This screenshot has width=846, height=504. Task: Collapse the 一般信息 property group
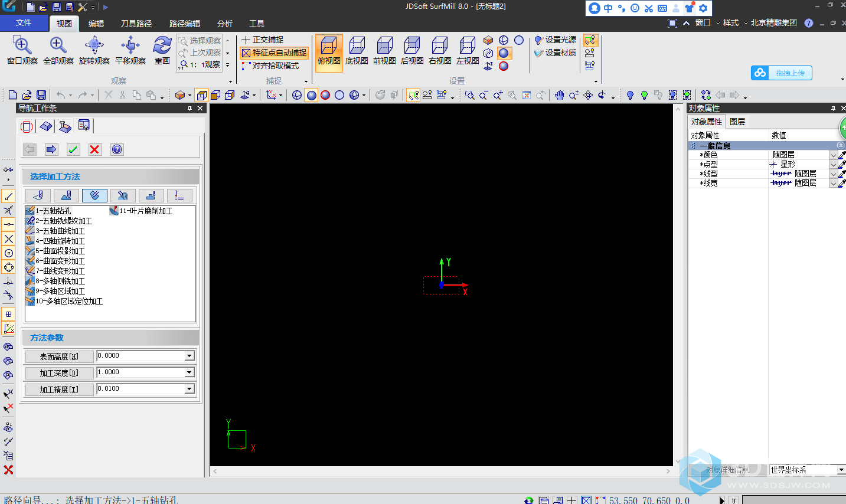841,145
